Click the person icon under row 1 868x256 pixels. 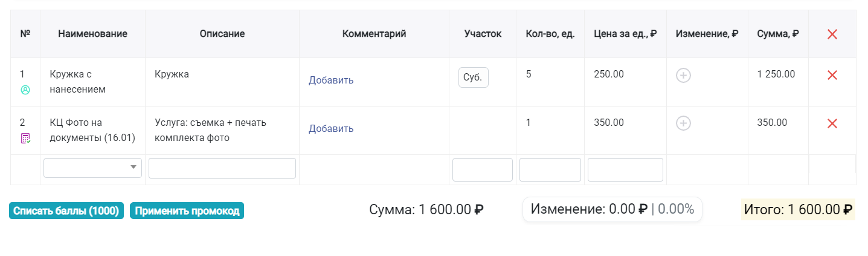[25, 90]
